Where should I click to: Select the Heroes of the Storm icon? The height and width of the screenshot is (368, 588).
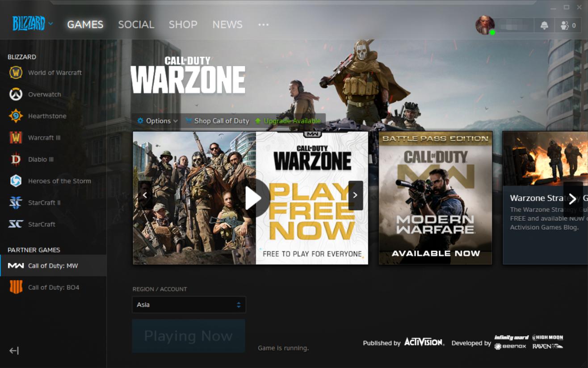coord(16,181)
